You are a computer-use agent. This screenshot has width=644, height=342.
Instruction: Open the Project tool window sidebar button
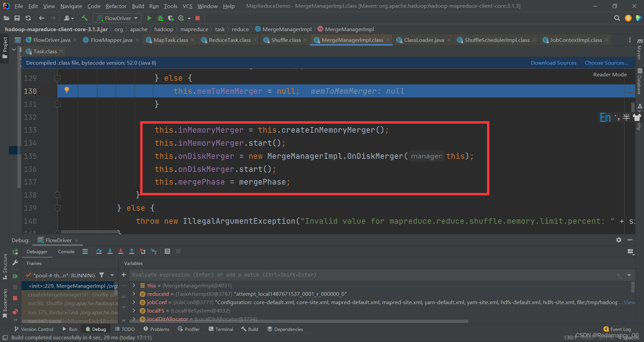(x=5, y=47)
